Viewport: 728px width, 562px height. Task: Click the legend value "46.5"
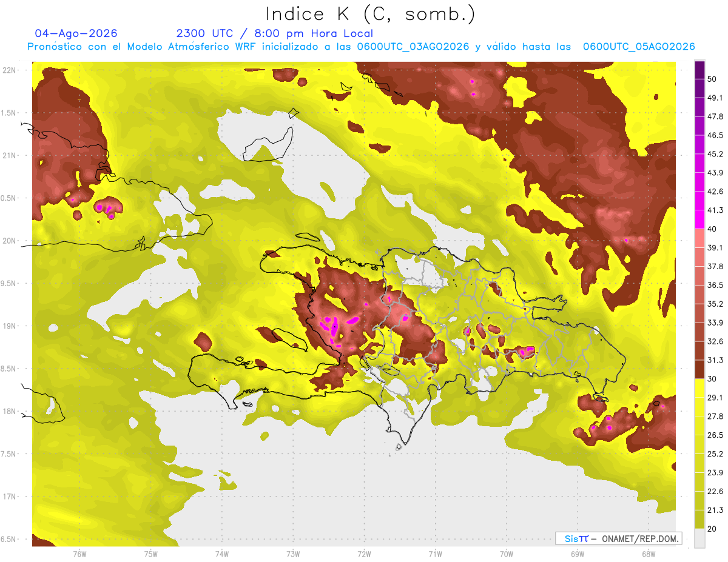[715, 135]
